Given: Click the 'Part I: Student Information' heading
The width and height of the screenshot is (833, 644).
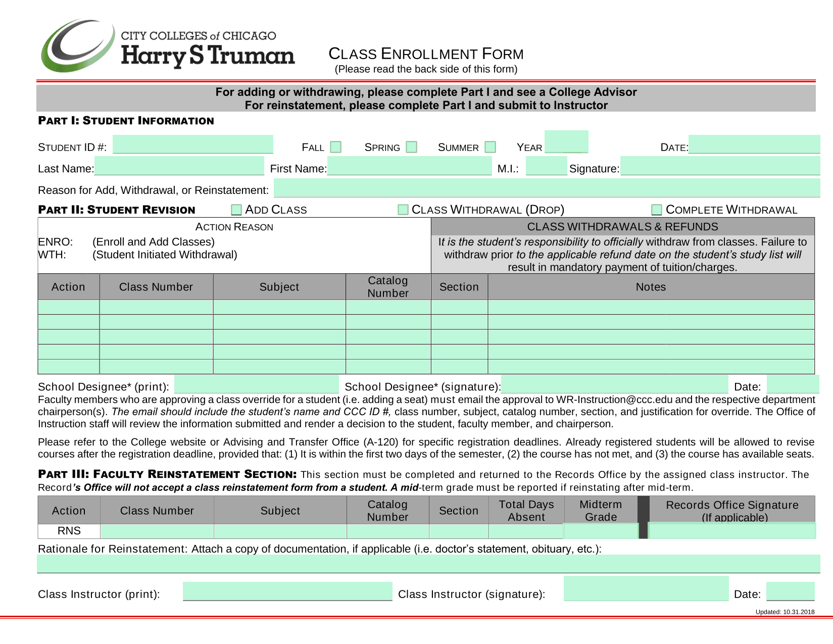Looking at the screenshot, I should (x=126, y=121).
